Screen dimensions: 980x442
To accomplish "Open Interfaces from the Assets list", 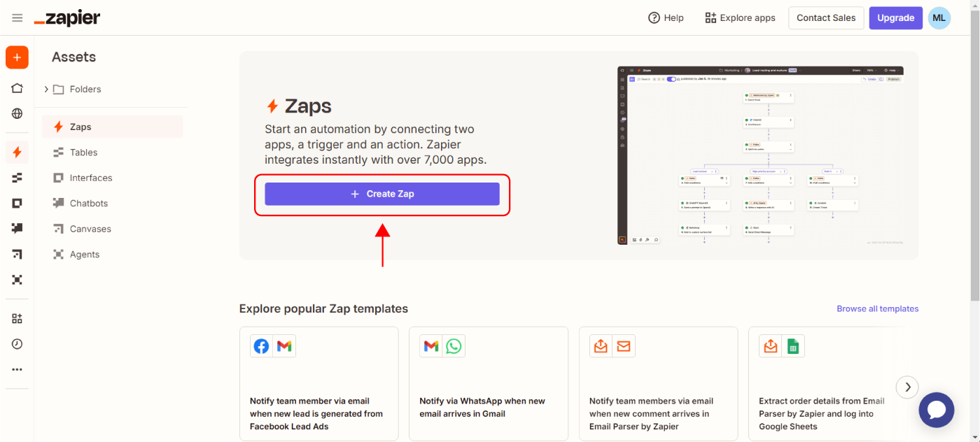I will [x=90, y=178].
